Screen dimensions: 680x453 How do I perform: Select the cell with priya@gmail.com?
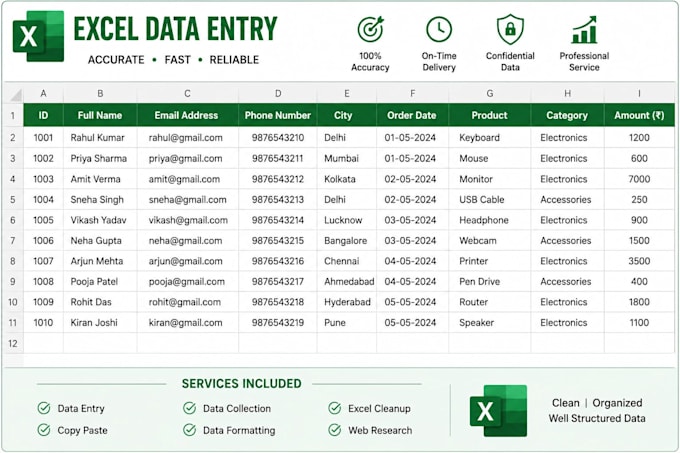tap(187, 158)
